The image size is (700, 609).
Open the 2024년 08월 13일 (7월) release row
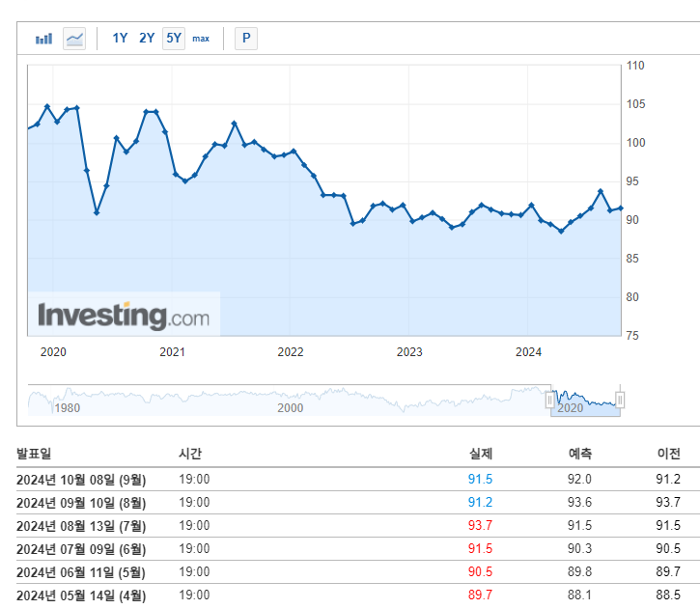click(x=81, y=526)
